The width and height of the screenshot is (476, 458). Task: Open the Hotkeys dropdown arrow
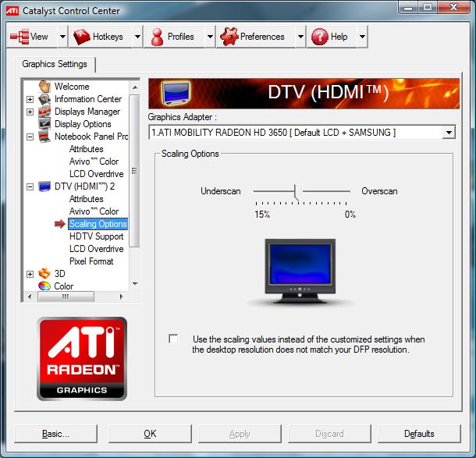point(137,37)
